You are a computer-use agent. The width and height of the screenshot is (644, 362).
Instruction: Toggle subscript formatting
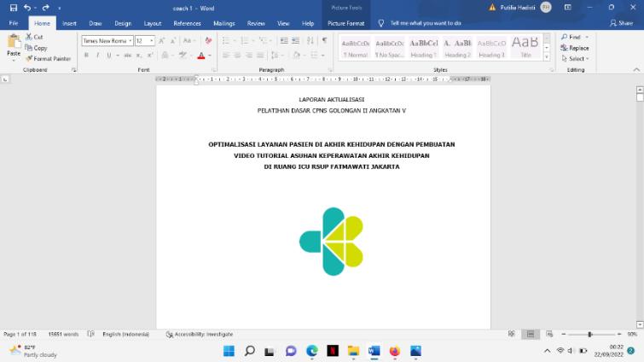[x=139, y=55]
